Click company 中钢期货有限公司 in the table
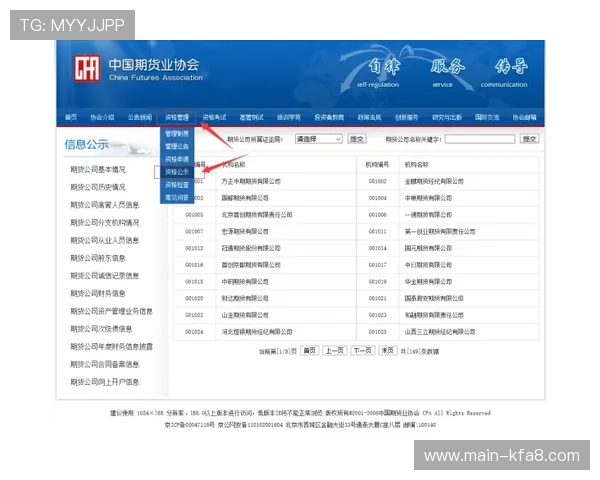Screen dimensions: 600x480 click(245, 282)
